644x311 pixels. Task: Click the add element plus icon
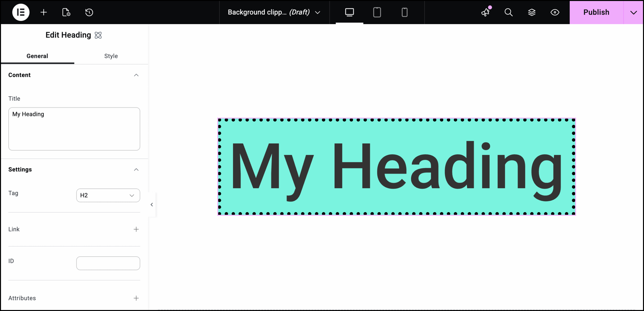click(x=44, y=12)
